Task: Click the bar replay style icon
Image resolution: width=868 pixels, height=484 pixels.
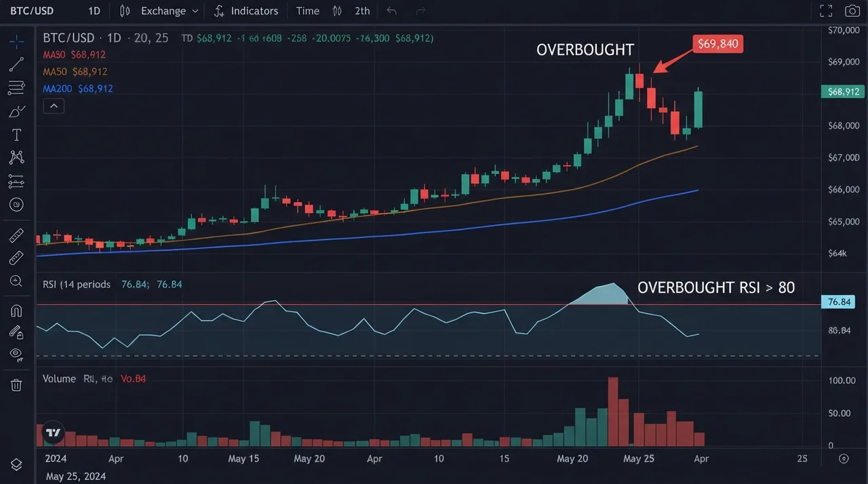Action: point(338,11)
